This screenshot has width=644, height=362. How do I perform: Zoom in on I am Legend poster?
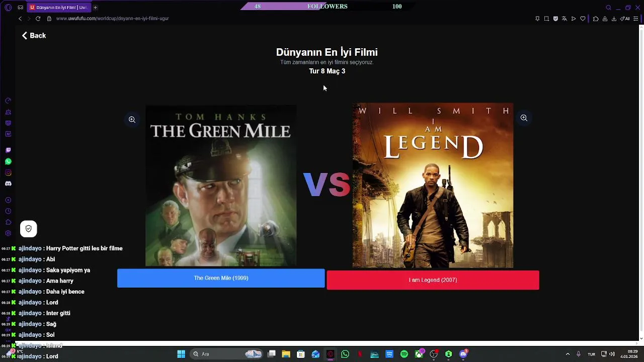pyautogui.click(x=524, y=118)
